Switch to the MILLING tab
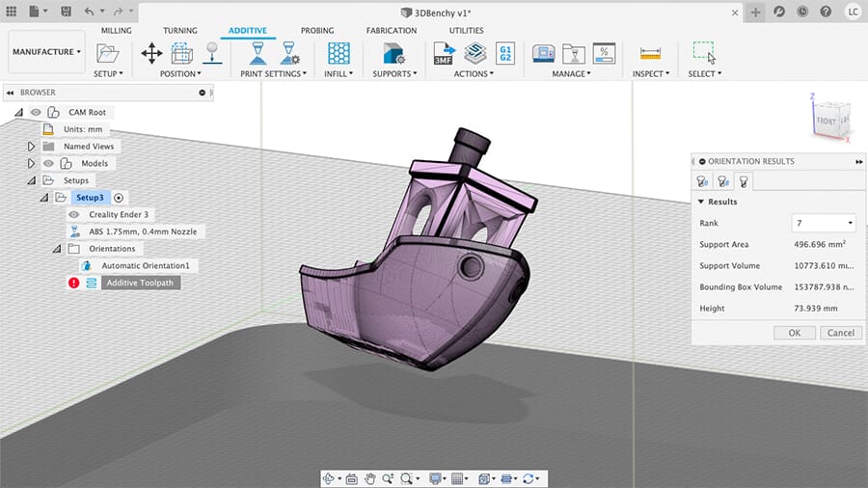The height and width of the screenshot is (488, 868). pyautogui.click(x=117, y=31)
